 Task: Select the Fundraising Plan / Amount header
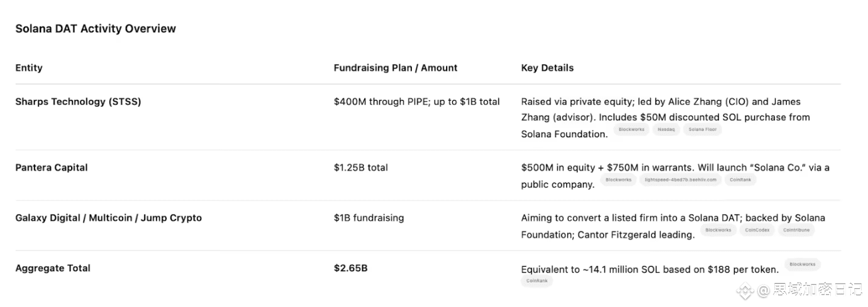point(396,68)
